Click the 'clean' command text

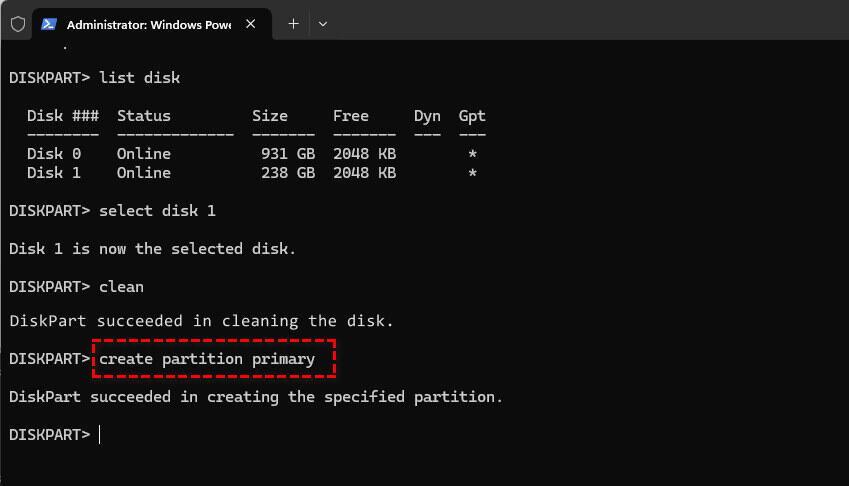121,287
